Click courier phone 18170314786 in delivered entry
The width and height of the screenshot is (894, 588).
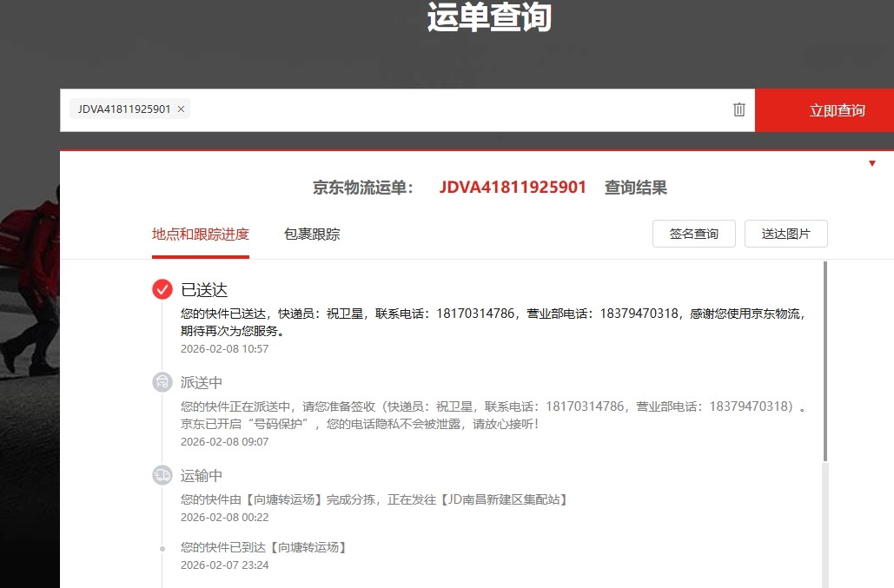tap(476, 314)
